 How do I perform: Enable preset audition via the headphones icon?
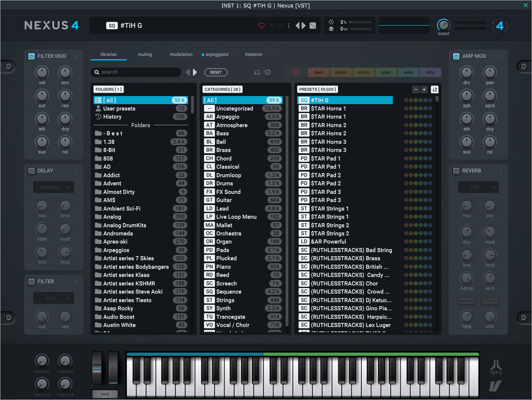pyautogui.click(x=257, y=72)
